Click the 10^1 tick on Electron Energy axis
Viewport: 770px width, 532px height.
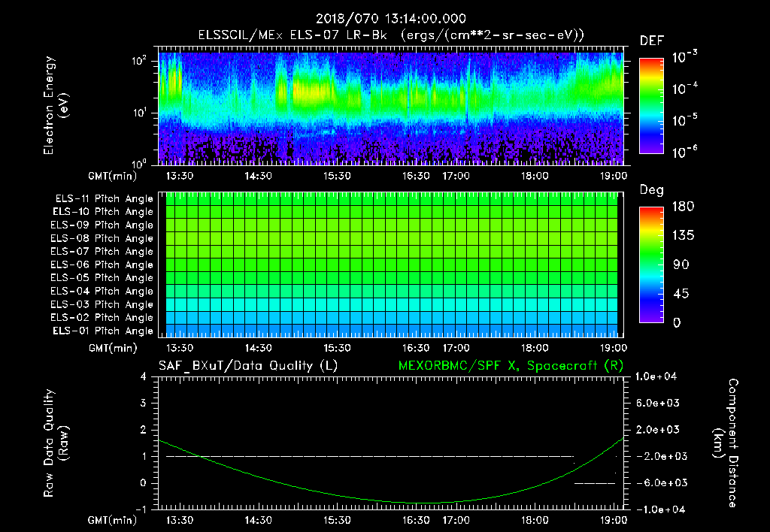click(139, 113)
